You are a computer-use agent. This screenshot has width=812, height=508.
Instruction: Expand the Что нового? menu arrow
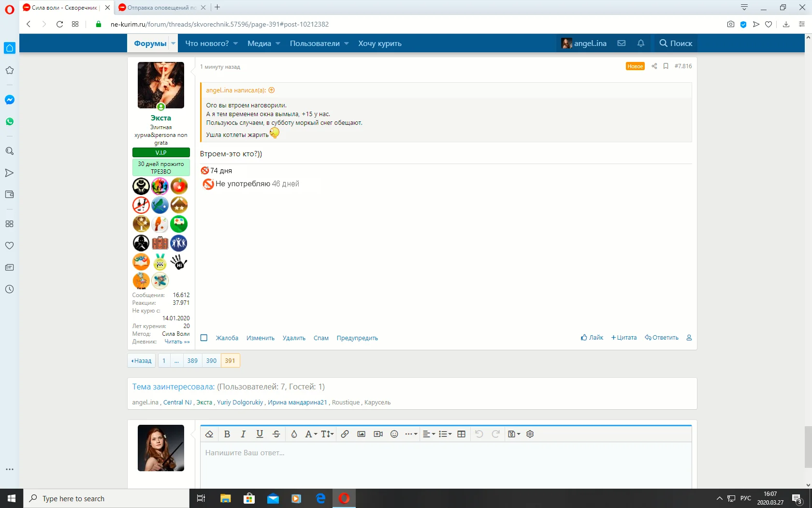[x=235, y=43]
